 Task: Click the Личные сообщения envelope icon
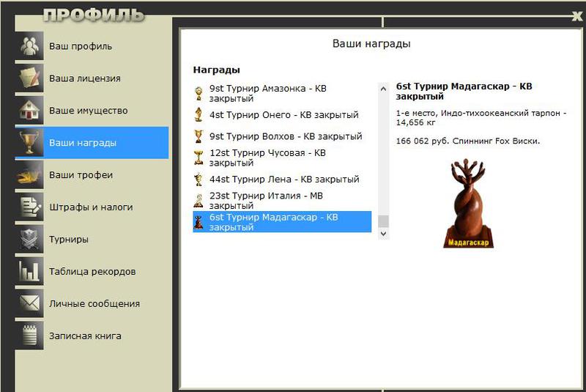[x=29, y=303]
